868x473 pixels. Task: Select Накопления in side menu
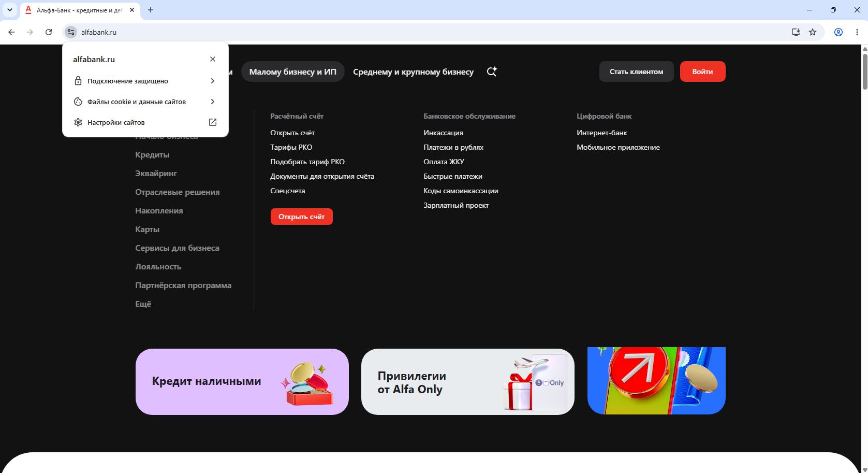[159, 211]
